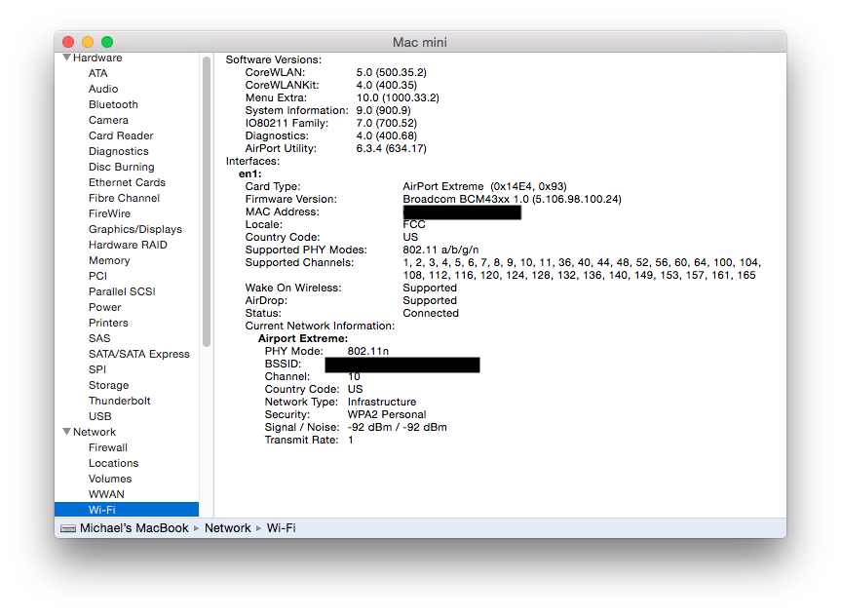
Task: Select Hardware RAID entry
Action: click(x=129, y=245)
